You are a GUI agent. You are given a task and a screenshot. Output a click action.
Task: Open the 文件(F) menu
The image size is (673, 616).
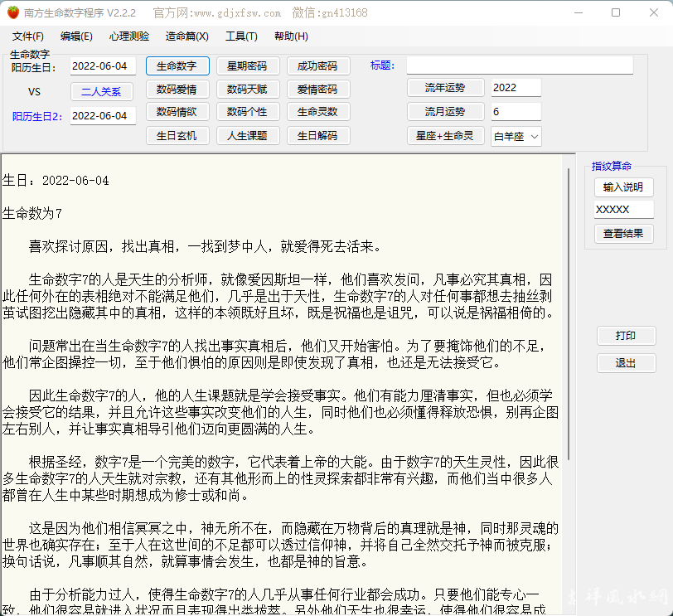[28, 36]
